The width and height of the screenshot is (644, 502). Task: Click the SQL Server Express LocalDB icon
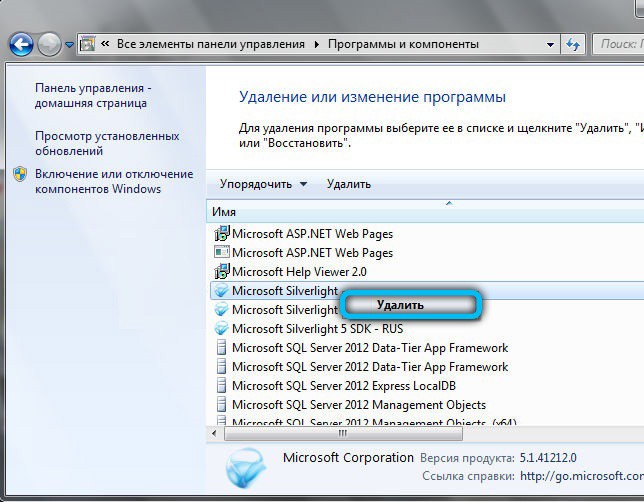tap(221, 385)
